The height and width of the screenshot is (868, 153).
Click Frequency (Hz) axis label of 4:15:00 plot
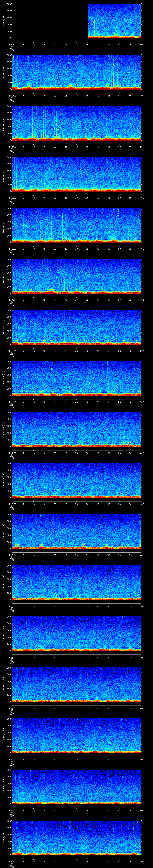pyautogui.click(x=3, y=327)
